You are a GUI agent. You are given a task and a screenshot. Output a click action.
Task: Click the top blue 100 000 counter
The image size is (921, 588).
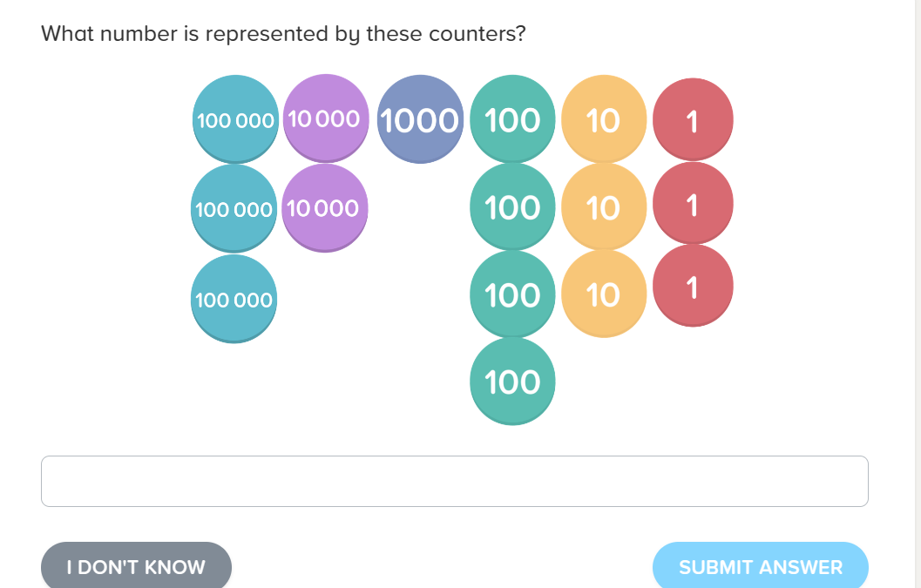[x=235, y=119]
